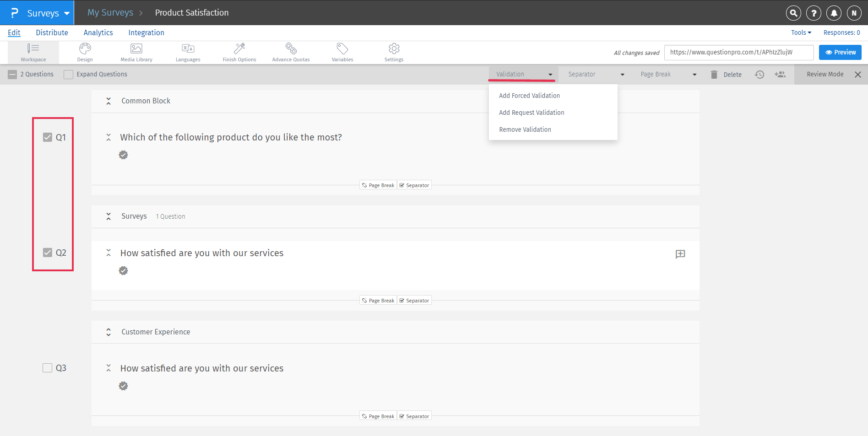This screenshot has width=868, height=436.
Task: Collapse the Common Block section
Action: click(108, 101)
